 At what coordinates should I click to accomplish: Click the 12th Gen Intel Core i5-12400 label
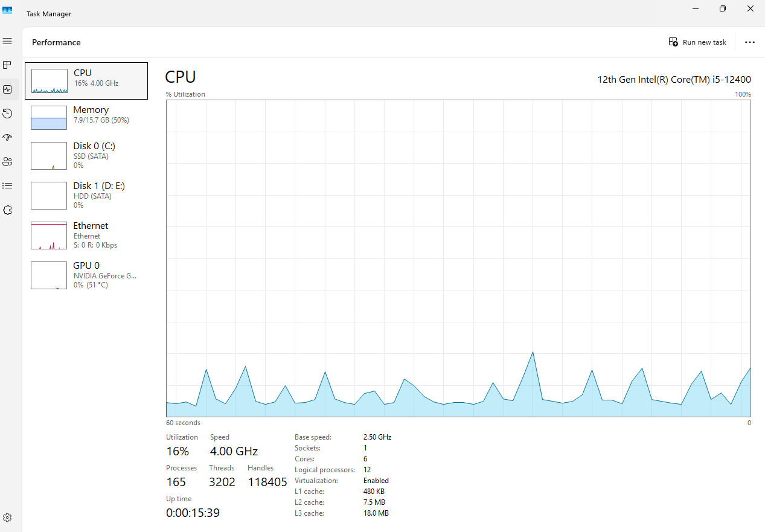[x=674, y=79]
